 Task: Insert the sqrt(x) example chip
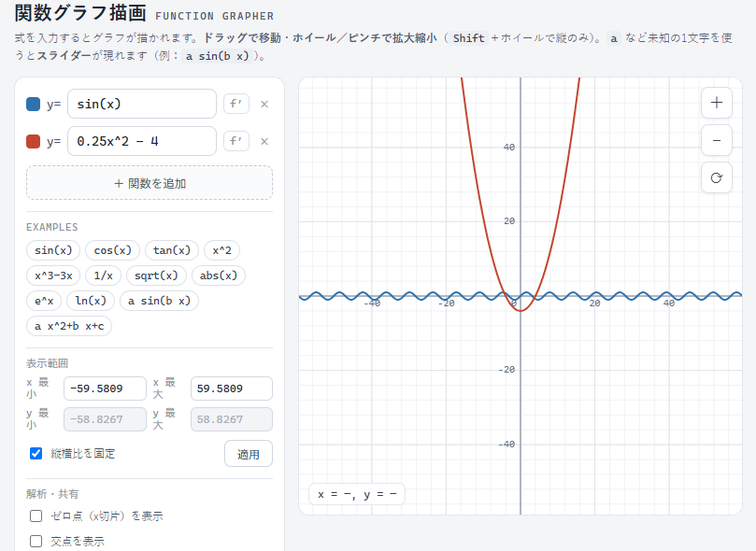tap(156, 275)
